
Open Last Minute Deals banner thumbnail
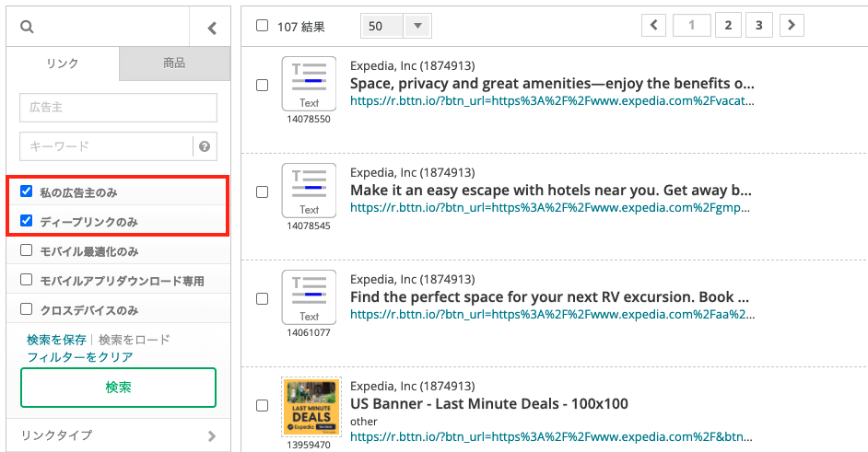pos(311,407)
